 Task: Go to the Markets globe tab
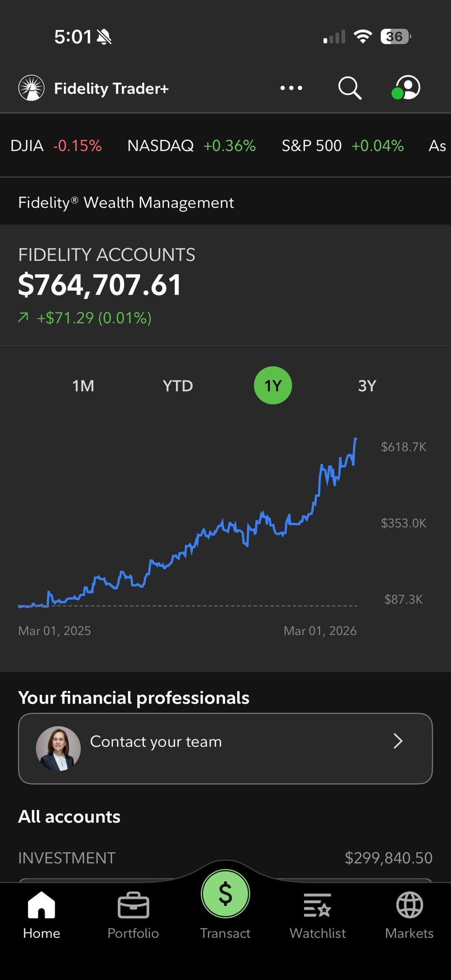coord(409,915)
